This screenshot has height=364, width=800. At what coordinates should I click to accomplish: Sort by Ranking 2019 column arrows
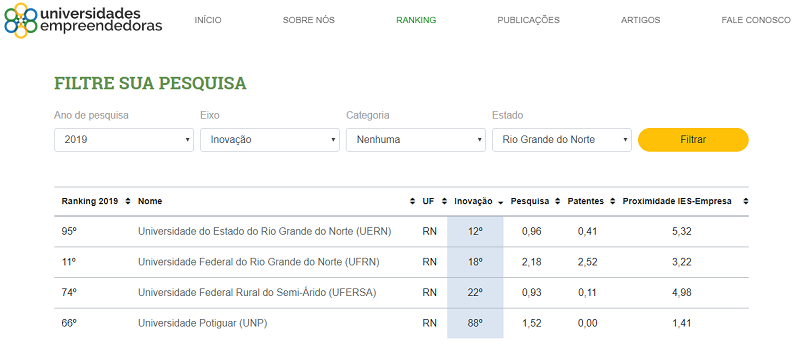(x=128, y=201)
